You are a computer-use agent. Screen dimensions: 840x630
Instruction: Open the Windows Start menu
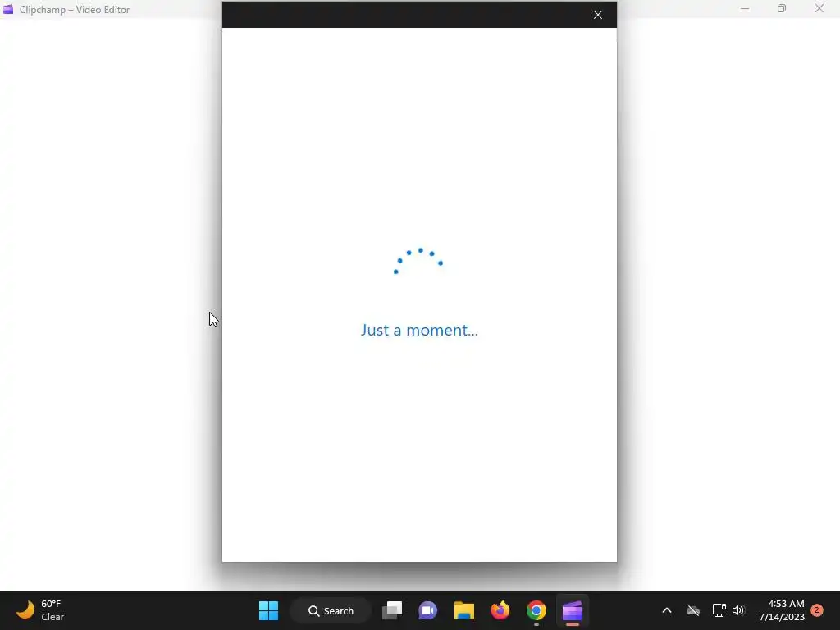pos(268,610)
